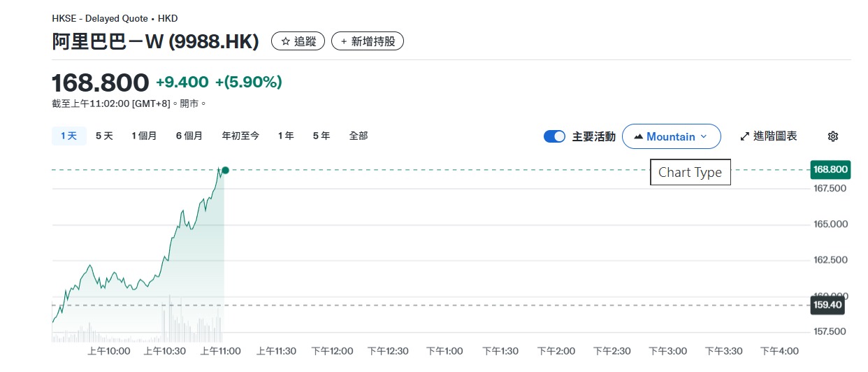Toggle the 主要活動 switch off
This screenshot has height=372, width=868.
coord(554,136)
